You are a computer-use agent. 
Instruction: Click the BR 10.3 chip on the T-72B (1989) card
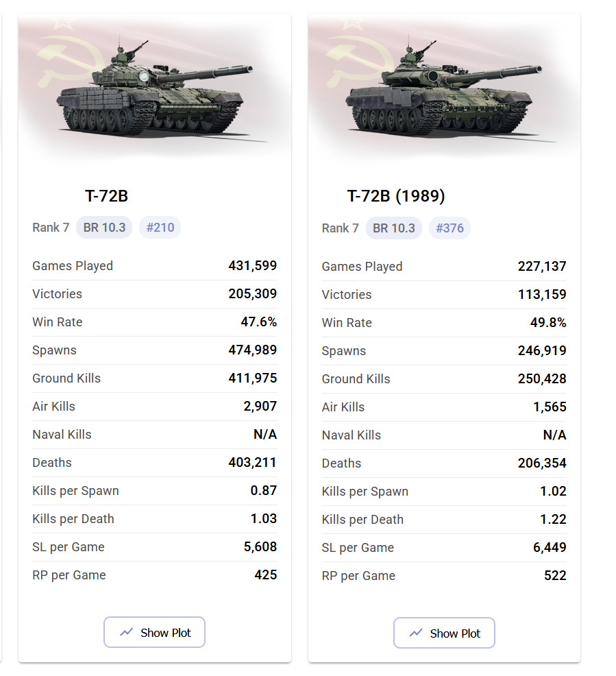coord(394,228)
